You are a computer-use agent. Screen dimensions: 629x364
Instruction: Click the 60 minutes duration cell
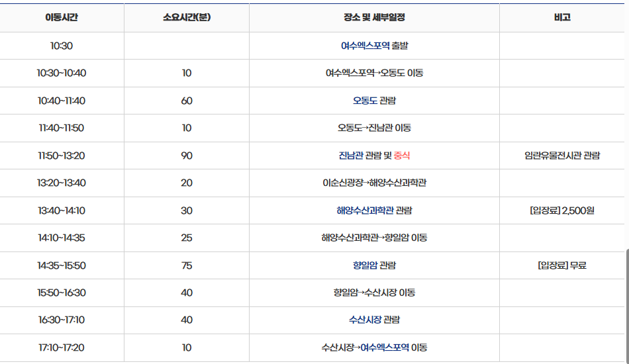(x=187, y=101)
